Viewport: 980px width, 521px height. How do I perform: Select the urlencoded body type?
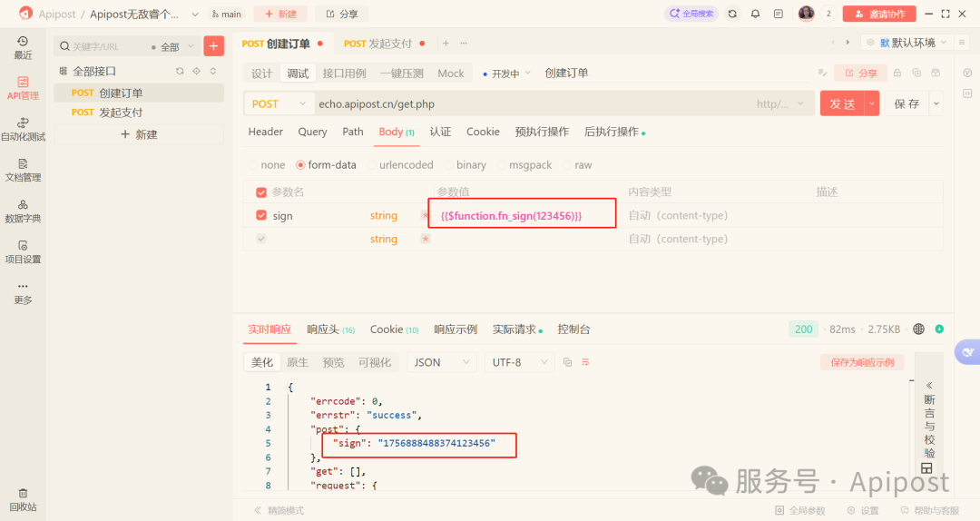point(401,165)
